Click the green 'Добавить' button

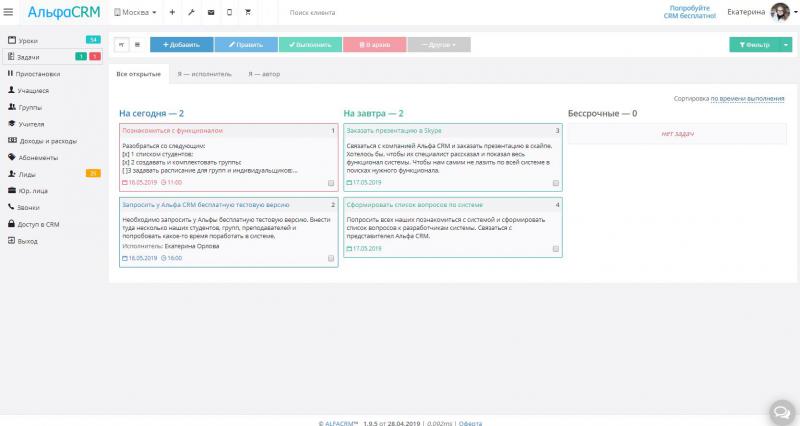tap(181, 45)
